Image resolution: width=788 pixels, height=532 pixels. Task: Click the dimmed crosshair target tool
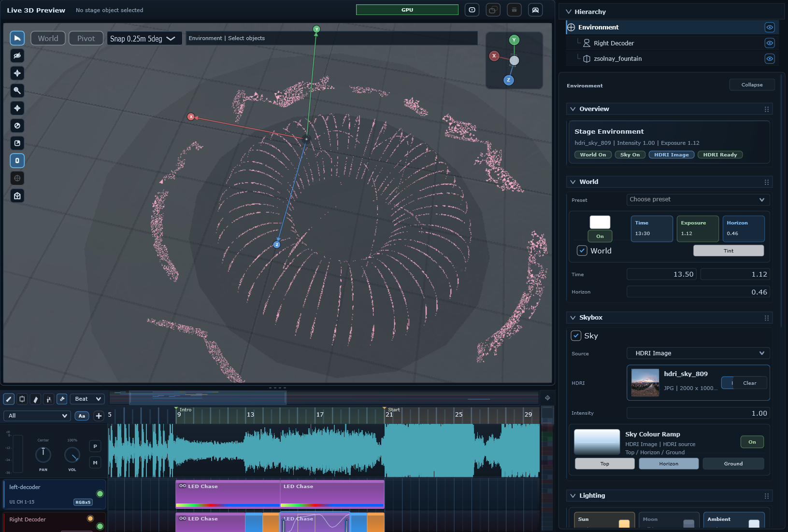(17, 178)
